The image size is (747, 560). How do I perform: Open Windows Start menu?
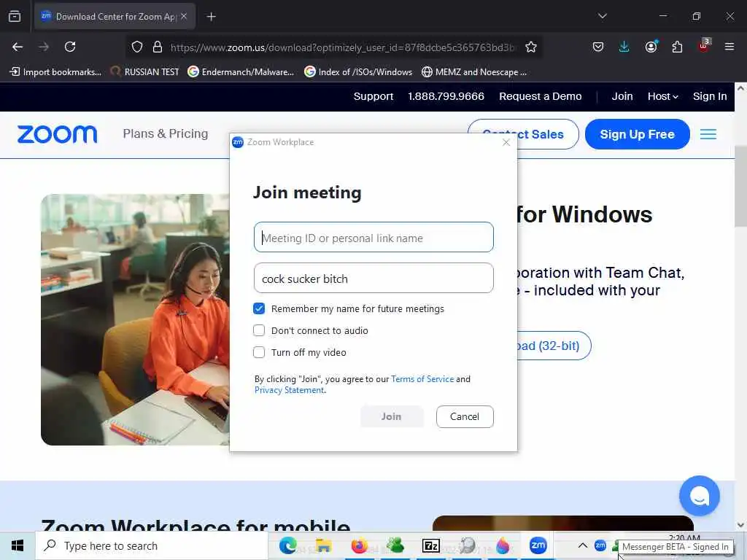point(18,545)
